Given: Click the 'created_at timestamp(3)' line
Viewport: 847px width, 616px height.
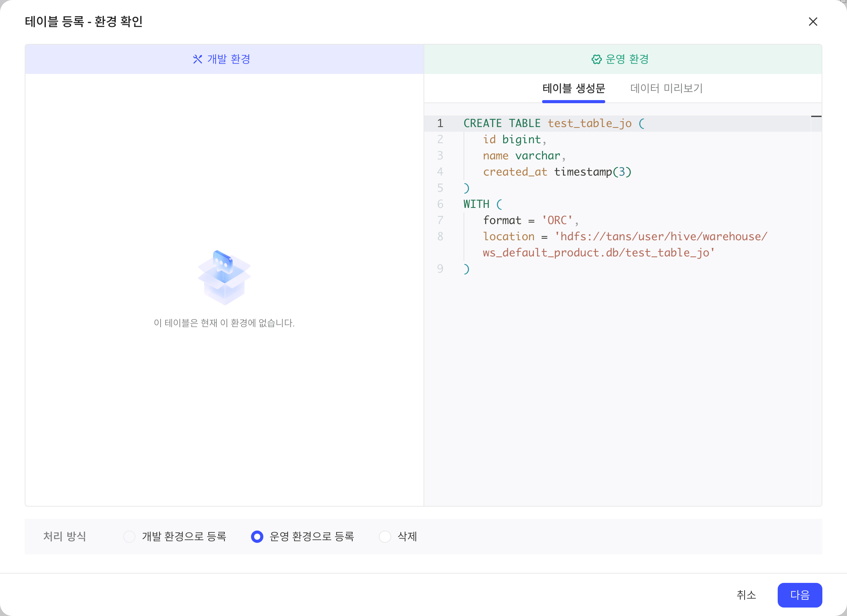Looking at the screenshot, I should 557,172.
